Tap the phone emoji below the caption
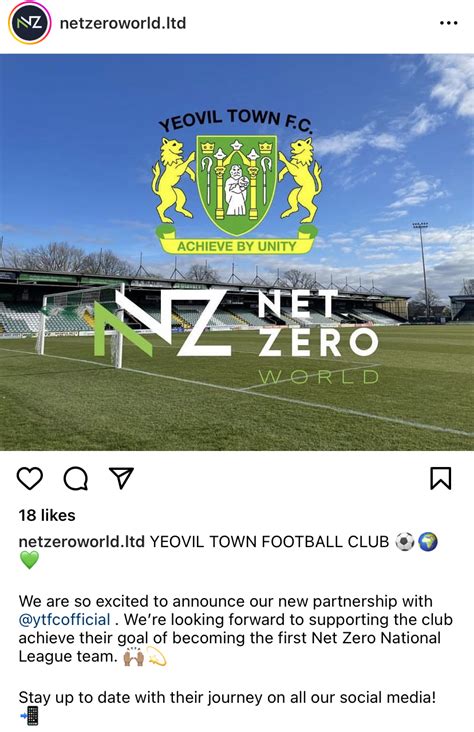The image size is (474, 732). pos(29,716)
